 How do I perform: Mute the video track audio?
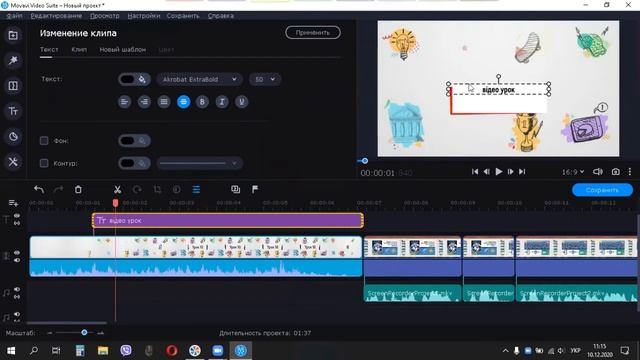(17, 260)
